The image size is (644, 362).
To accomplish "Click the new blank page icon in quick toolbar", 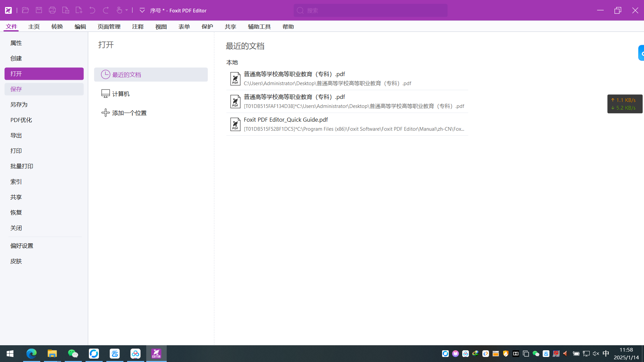I will pyautogui.click(x=79, y=10).
